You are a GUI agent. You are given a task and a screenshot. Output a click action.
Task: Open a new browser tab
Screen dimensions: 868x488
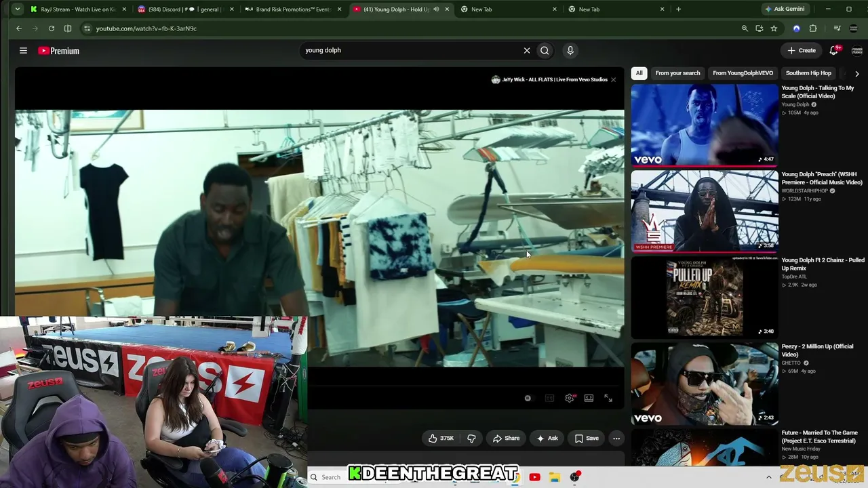click(x=678, y=9)
